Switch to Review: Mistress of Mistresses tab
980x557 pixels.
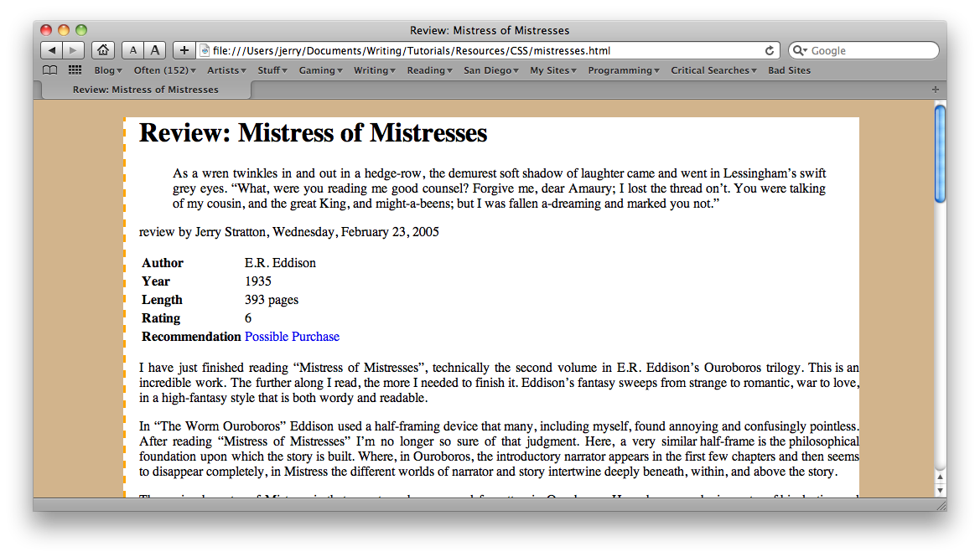click(x=145, y=90)
